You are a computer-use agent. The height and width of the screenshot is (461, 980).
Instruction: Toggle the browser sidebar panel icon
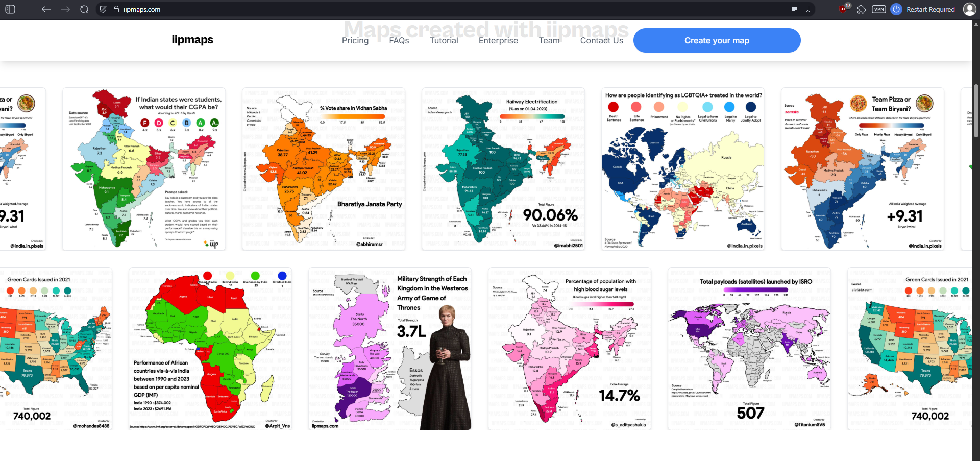(x=10, y=9)
